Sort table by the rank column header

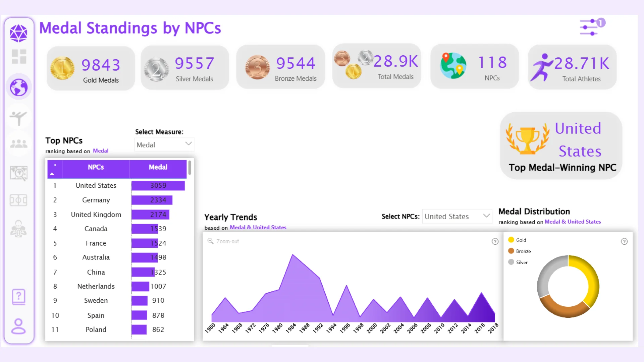tap(55, 169)
